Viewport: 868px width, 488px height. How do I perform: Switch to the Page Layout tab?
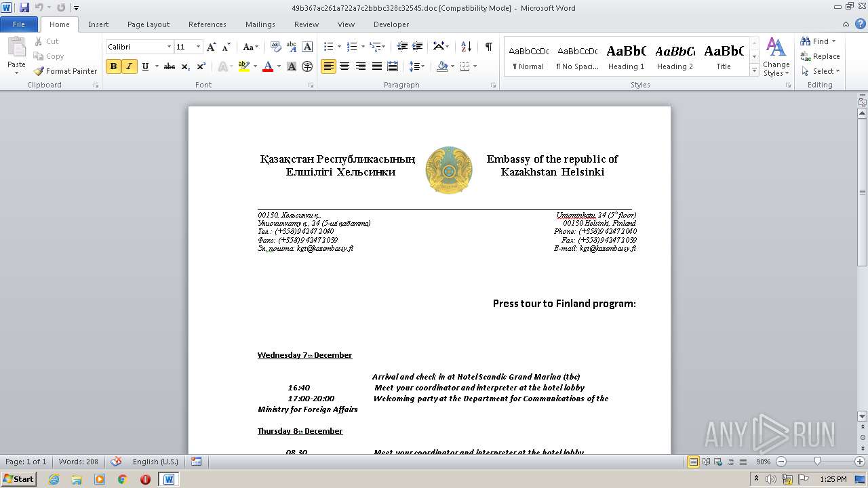point(149,24)
